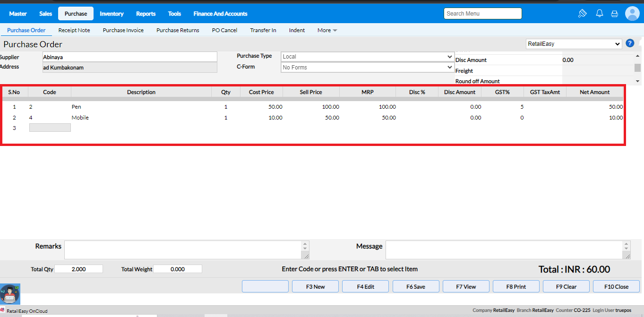Open the user profile avatar

click(632, 14)
